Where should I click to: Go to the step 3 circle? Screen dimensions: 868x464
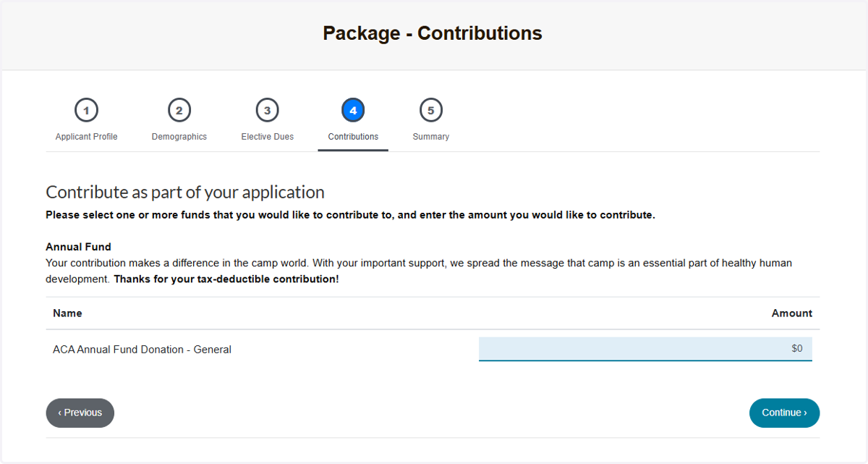(x=267, y=111)
